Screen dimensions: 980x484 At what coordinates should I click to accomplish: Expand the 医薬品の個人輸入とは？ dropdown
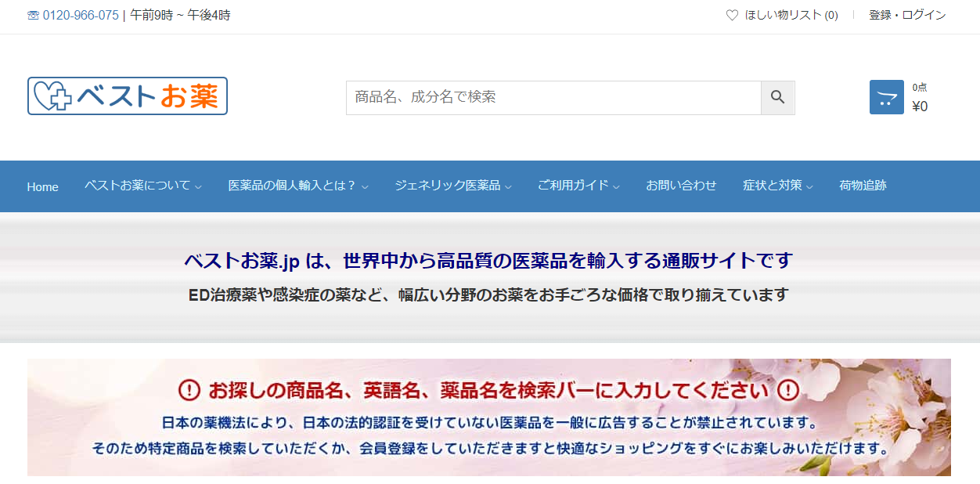297,186
